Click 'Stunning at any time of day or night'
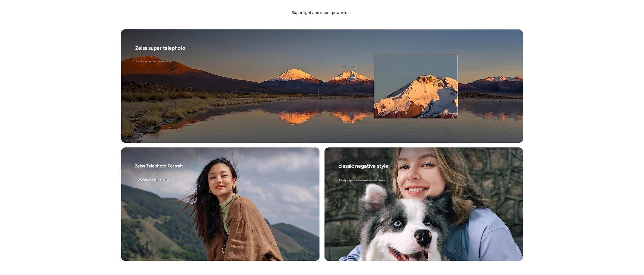Screen dimensions: 644x275 (x=153, y=61)
